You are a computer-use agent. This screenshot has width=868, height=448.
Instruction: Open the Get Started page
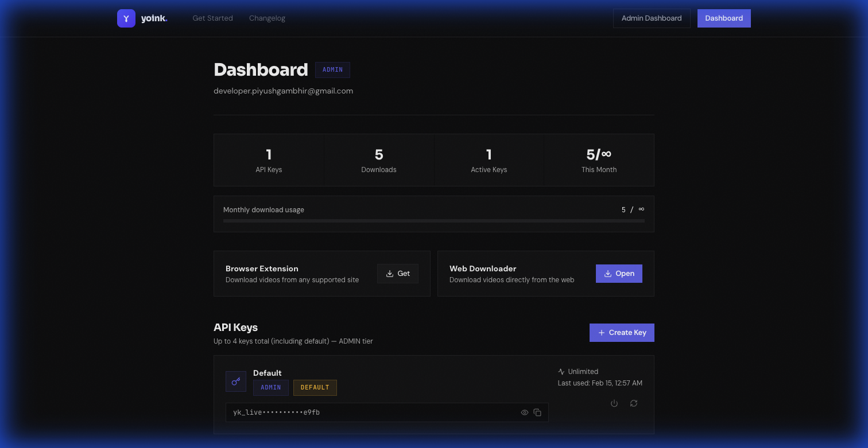[212, 18]
